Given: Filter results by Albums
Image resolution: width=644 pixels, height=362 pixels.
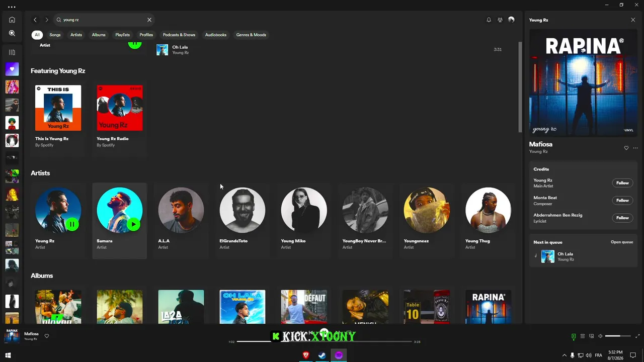Looking at the screenshot, I should click(x=99, y=35).
